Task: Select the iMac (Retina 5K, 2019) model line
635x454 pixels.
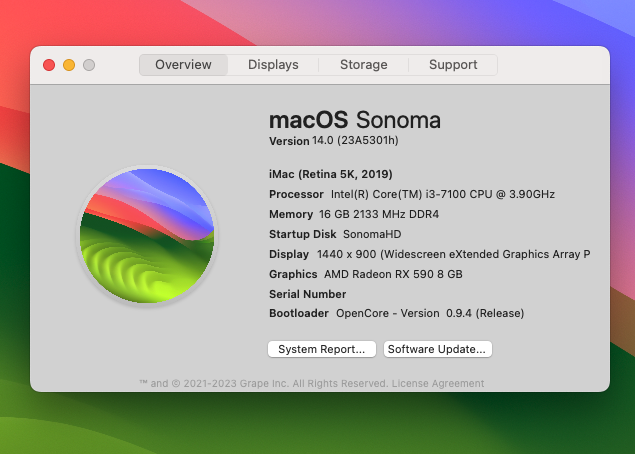Action: pos(332,174)
